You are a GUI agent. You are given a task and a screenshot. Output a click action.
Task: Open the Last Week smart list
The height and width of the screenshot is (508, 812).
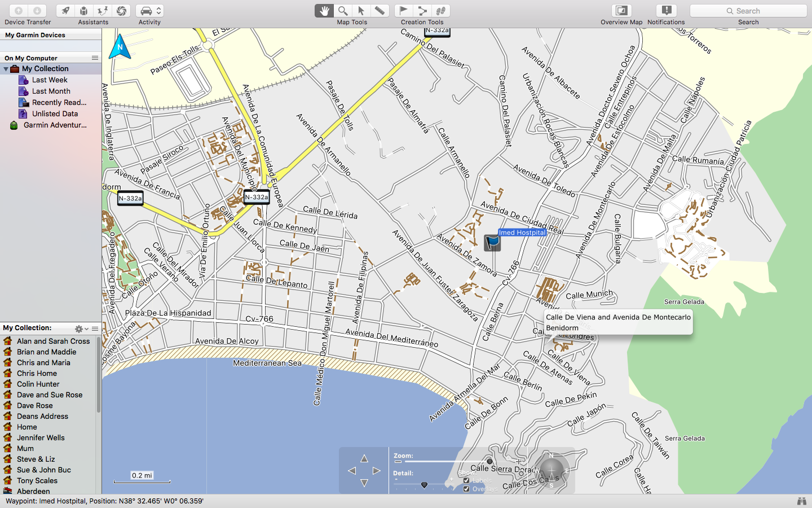pyautogui.click(x=50, y=80)
